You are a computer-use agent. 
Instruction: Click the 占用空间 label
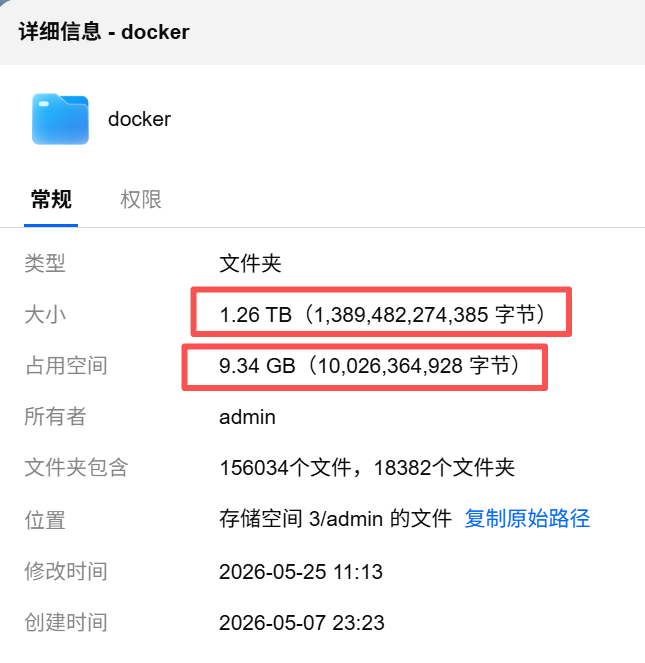coord(66,366)
